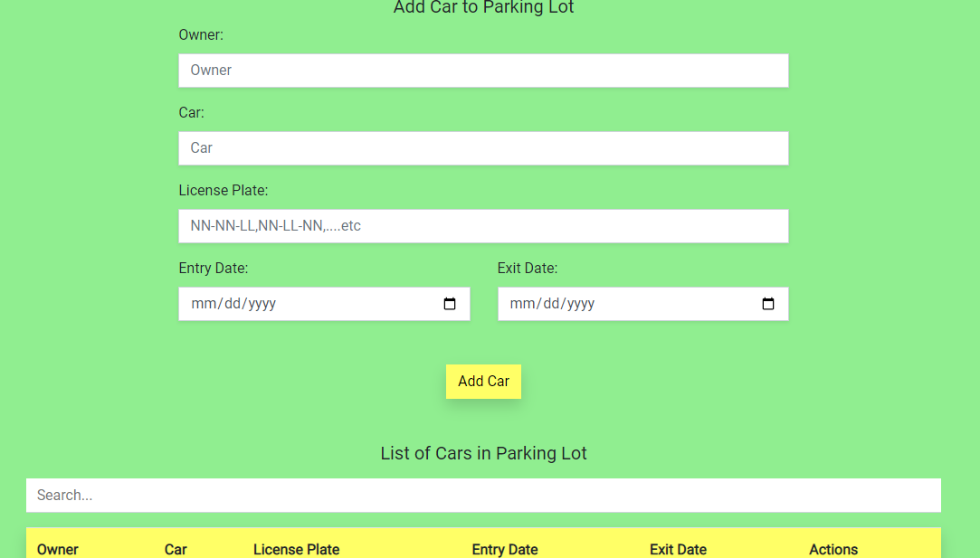The height and width of the screenshot is (558, 980).
Task: Click the "License Plate:" form label
Action: (224, 191)
